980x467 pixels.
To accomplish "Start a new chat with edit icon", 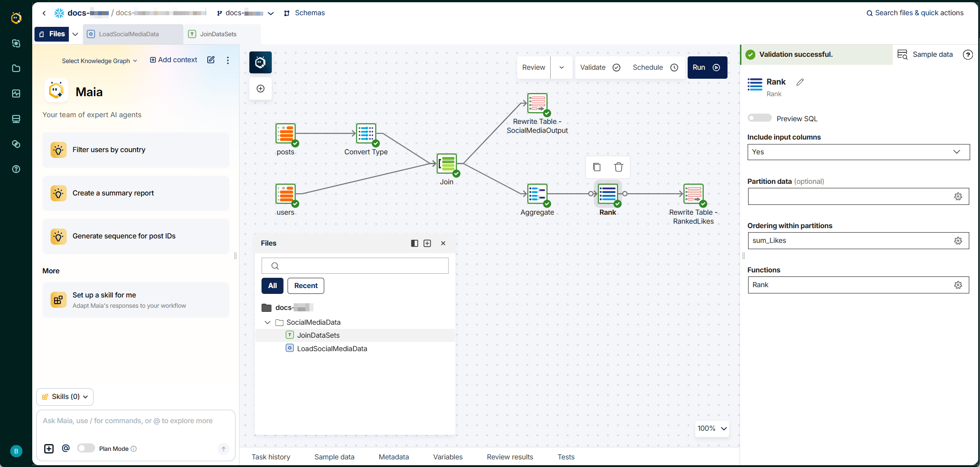I will (211, 60).
